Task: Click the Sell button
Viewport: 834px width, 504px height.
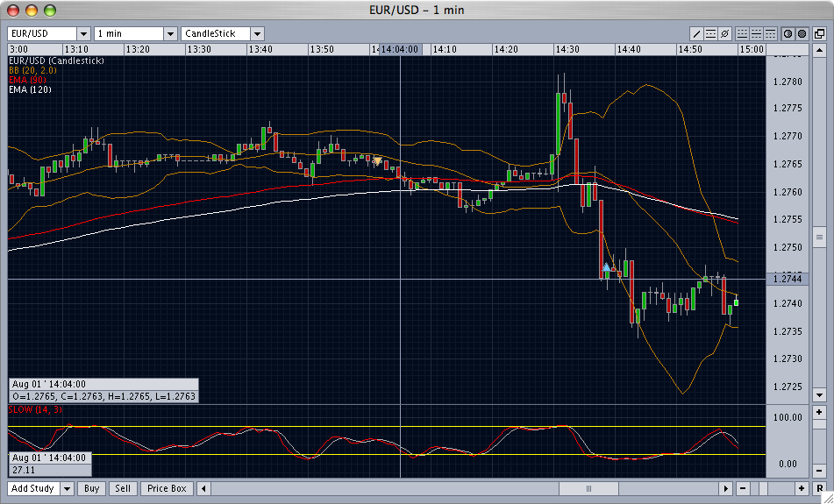Action: coord(123,488)
